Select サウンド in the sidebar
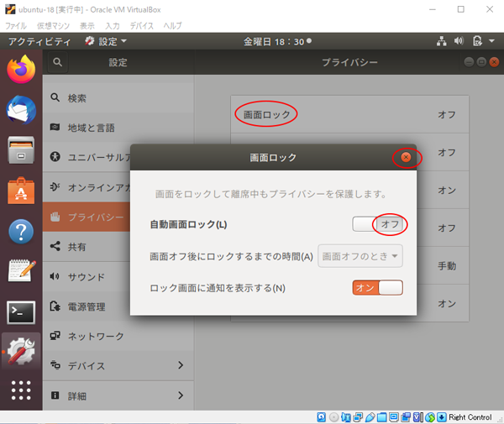 pyautogui.click(x=87, y=276)
